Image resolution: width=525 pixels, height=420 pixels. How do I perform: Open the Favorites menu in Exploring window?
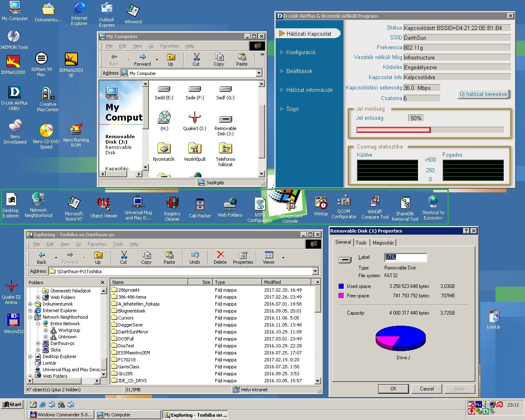[x=97, y=244]
